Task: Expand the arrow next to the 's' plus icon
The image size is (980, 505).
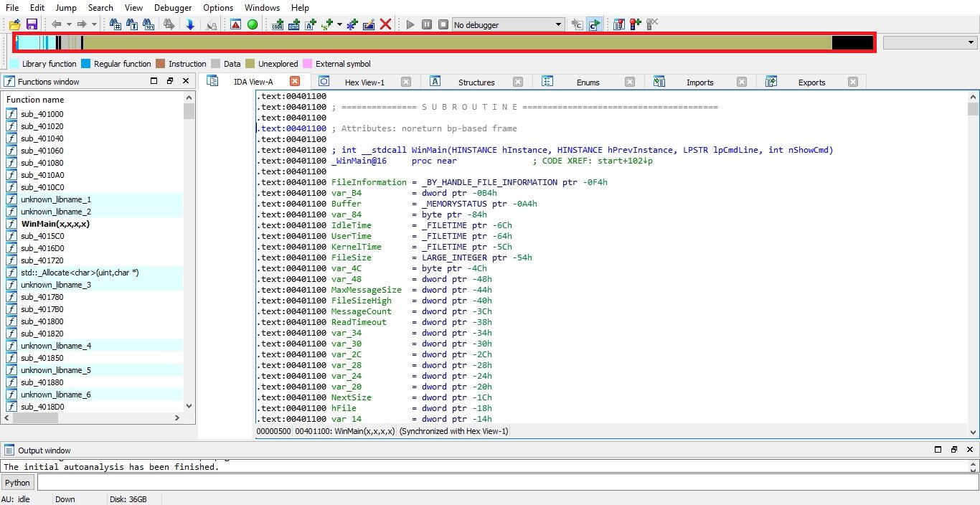Action: [x=339, y=24]
